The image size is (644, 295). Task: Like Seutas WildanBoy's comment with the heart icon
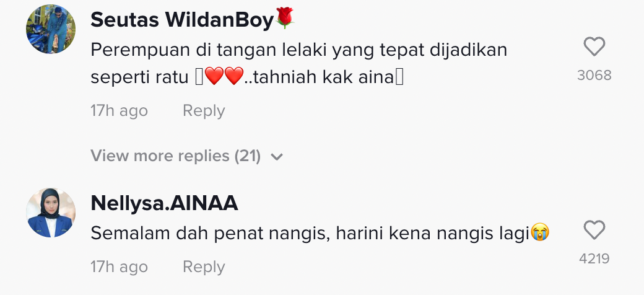(594, 46)
